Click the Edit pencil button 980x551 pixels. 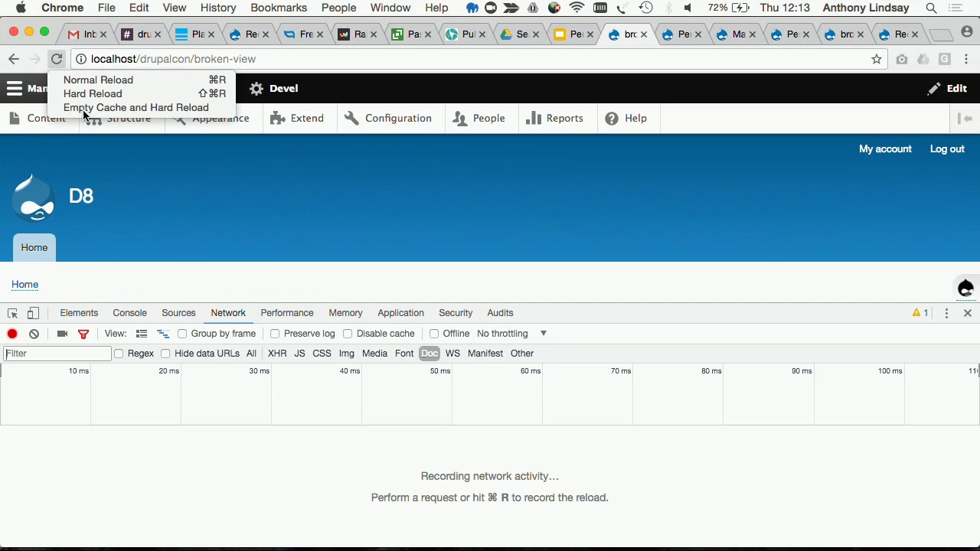coord(947,88)
